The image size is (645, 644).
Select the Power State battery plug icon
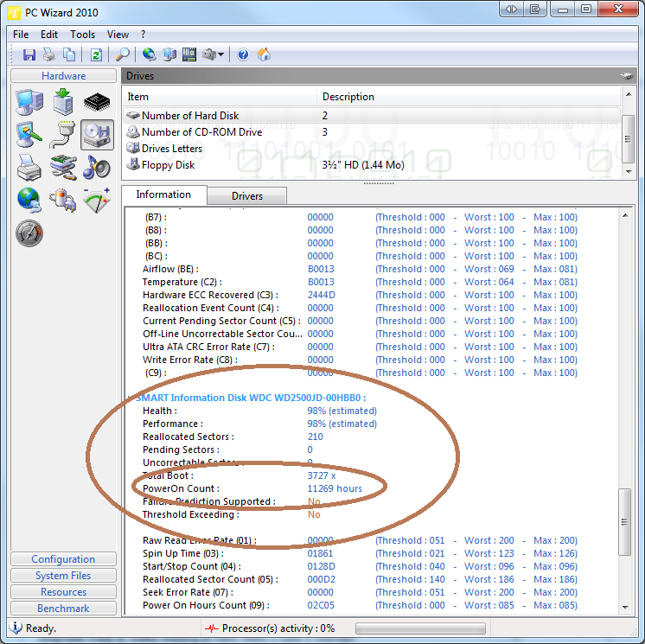pos(63,201)
